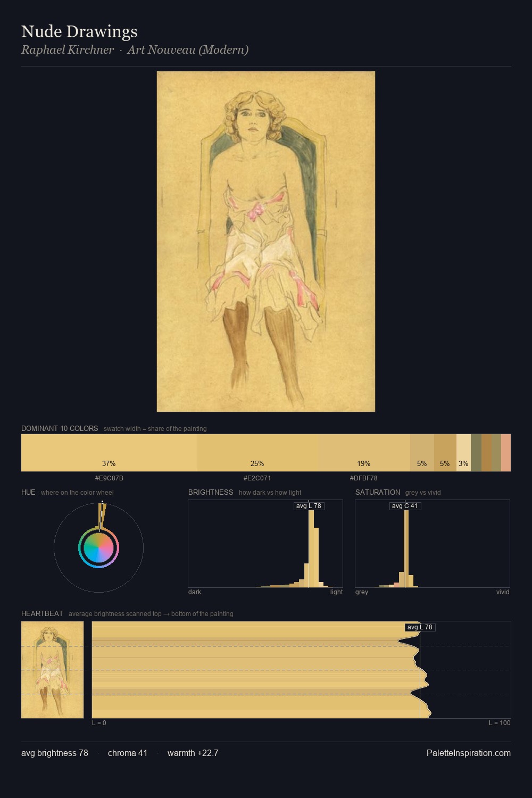Image resolution: width=532 pixels, height=798 pixels.
Task: Click the brightness histogram chart
Action: point(265,544)
